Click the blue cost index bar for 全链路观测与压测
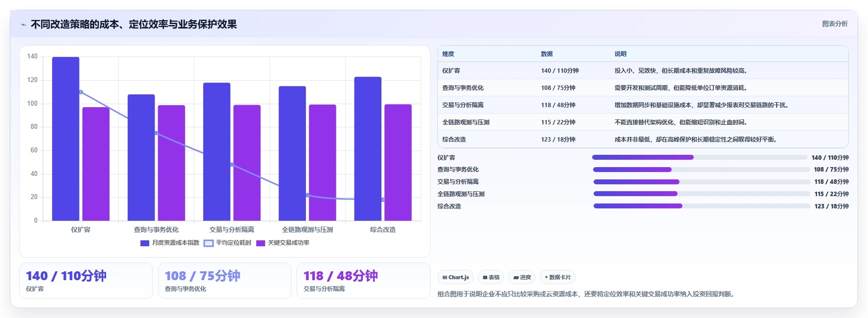The image size is (868, 318). [292, 153]
